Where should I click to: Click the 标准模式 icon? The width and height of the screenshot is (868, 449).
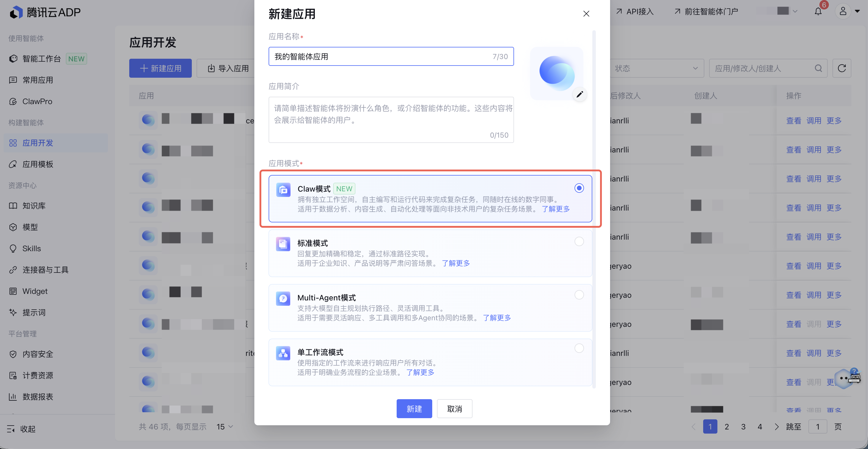click(x=283, y=244)
